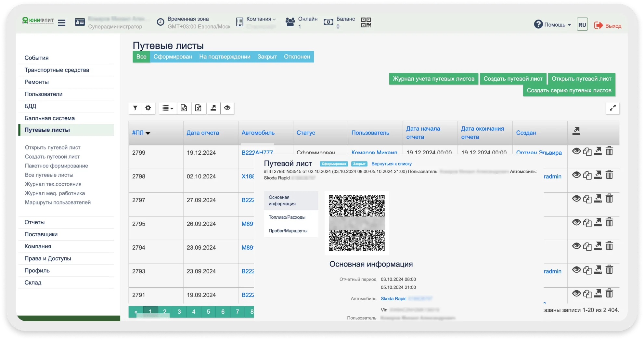Click Вернуться к списку link

coord(392,164)
